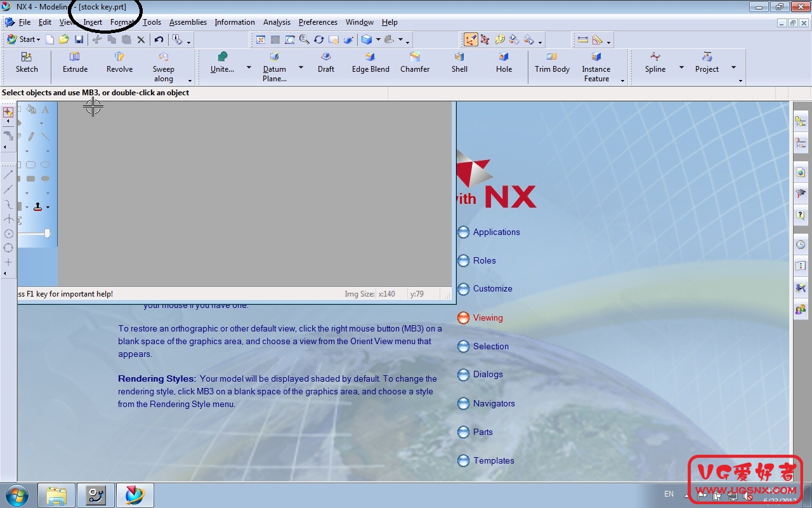The height and width of the screenshot is (508, 812).
Task: Open the Roles sidebar tab
Action: pyautogui.click(x=801, y=309)
